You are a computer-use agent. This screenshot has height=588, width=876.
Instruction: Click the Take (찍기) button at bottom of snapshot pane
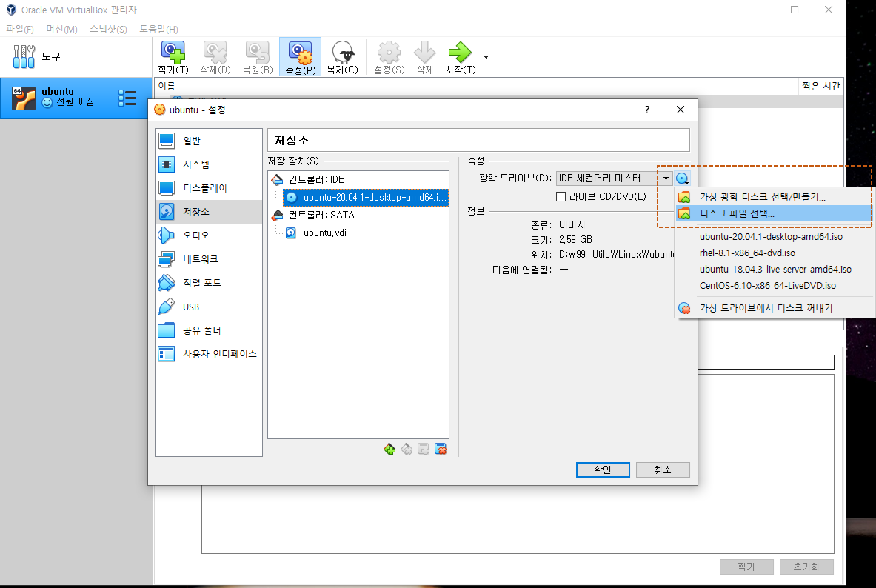pyautogui.click(x=746, y=567)
